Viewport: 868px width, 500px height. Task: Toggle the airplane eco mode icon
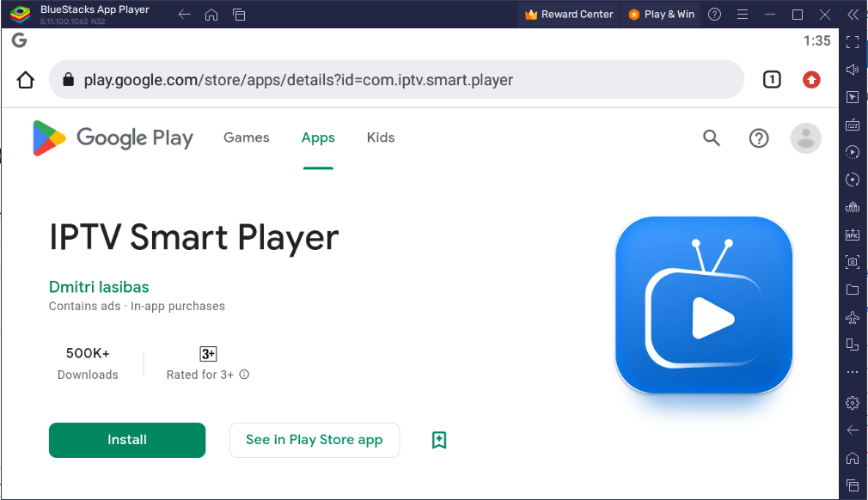pyautogui.click(x=853, y=318)
